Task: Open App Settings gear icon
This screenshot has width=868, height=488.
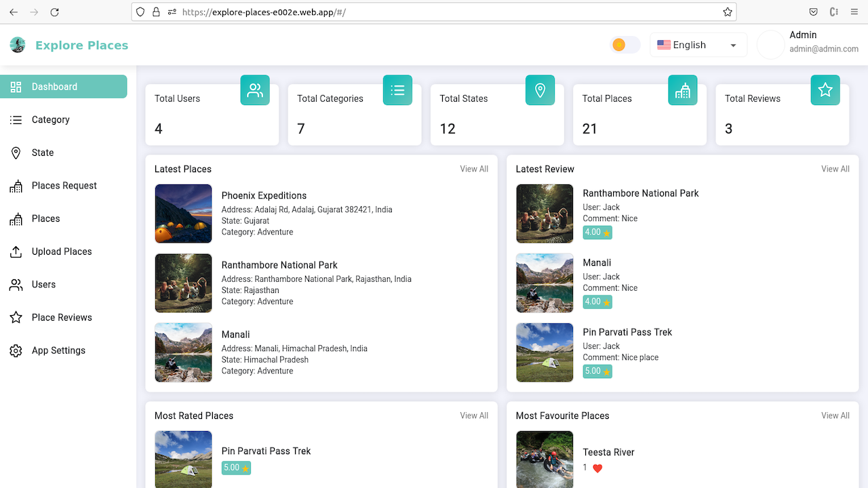Action: [x=16, y=350]
